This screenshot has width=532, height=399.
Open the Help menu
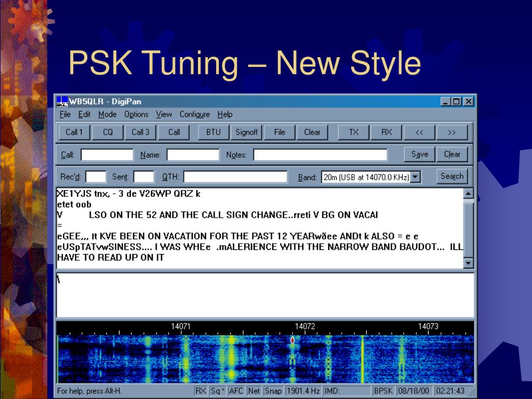[225, 114]
